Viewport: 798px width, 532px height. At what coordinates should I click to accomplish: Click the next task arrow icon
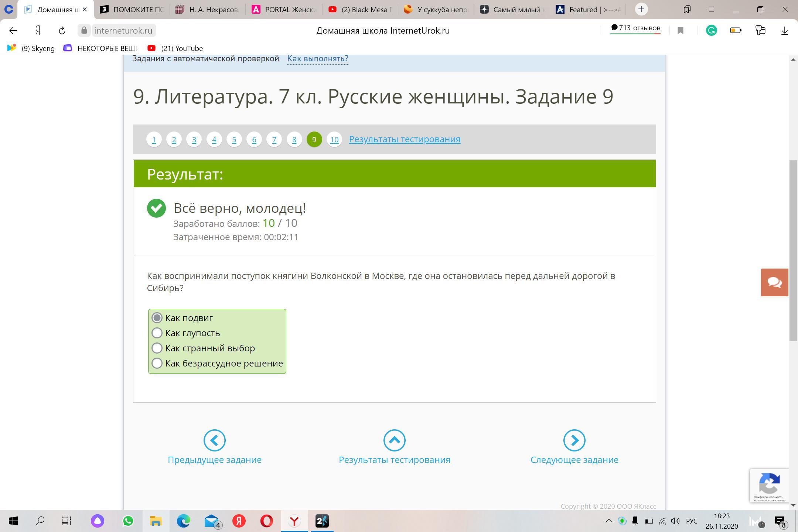point(574,440)
